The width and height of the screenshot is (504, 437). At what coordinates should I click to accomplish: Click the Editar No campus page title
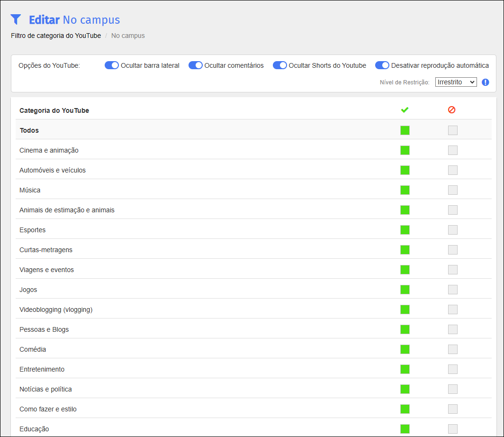tap(74, 20)
